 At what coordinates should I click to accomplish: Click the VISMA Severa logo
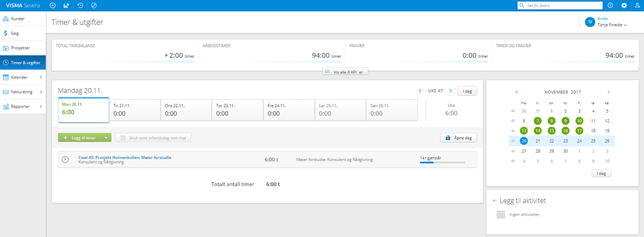23,5
